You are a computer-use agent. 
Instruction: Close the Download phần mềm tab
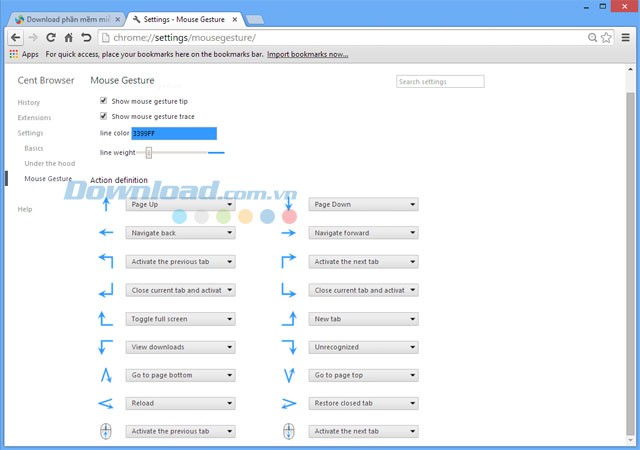pos(118,19)
